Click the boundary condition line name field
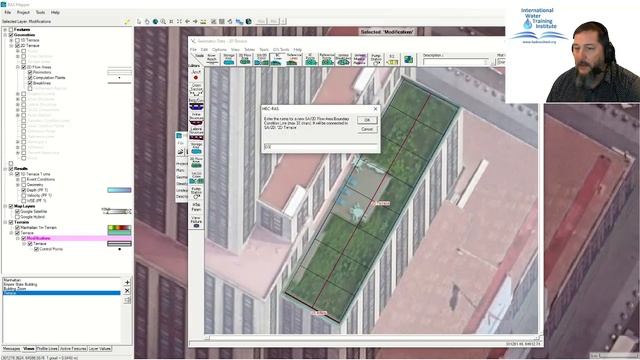This screenshot has height=360, width=640. (x=320, y=147)
